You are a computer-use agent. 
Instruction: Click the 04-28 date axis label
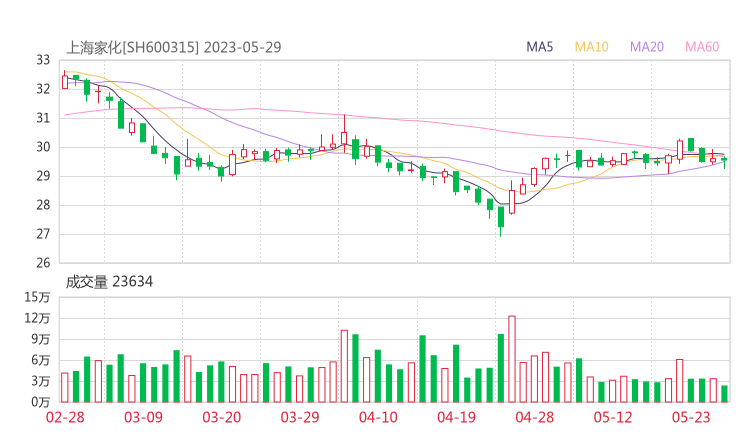pos(535,417)
